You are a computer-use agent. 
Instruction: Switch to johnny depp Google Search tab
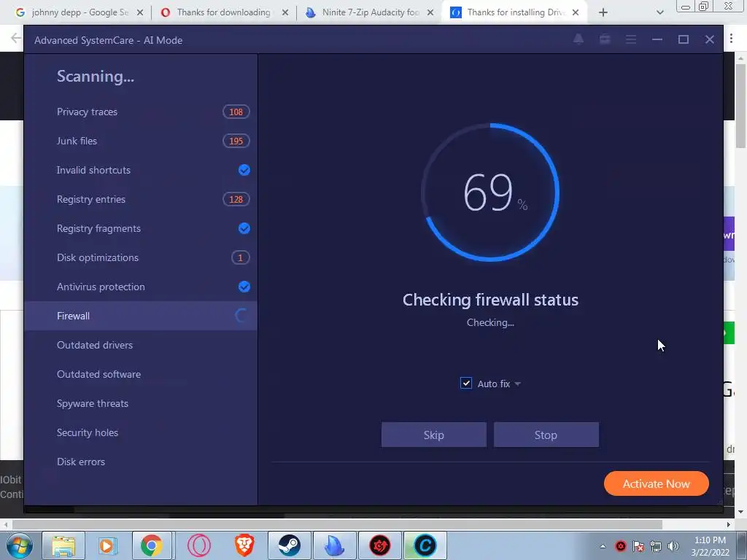coord(80,12)
